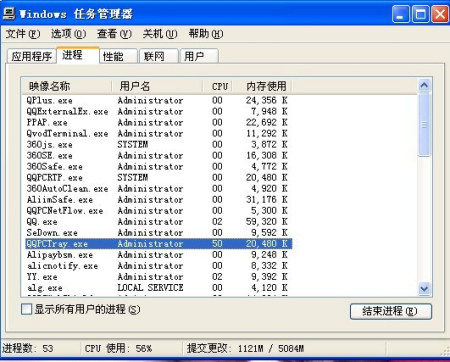Click 提交更改: 1121M / 5084M status

pyautogui.click(x=245, y=348)
